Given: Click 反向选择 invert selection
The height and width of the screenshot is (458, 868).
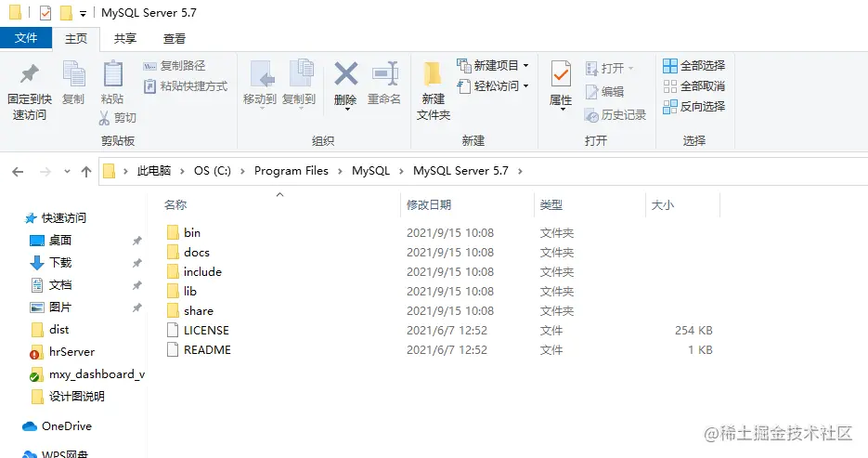Looking at the screenshot, I should tap(694, 106).
